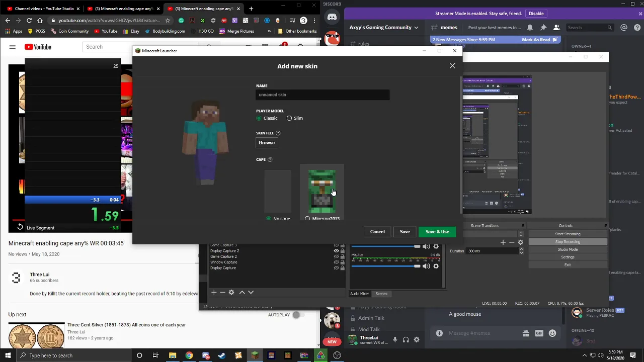
Task: Open a new Chrome tab
Action: pos(251,9)
